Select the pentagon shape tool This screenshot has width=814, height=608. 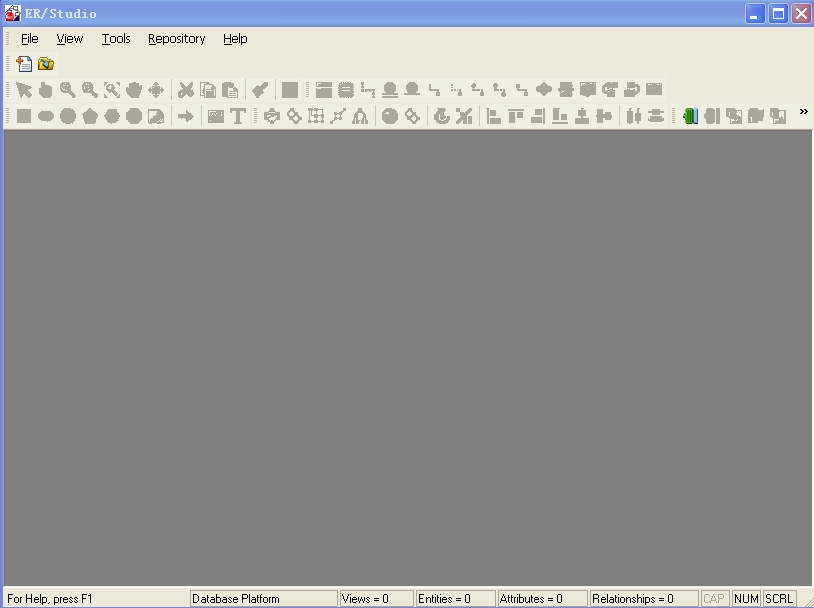click(90, 116)
